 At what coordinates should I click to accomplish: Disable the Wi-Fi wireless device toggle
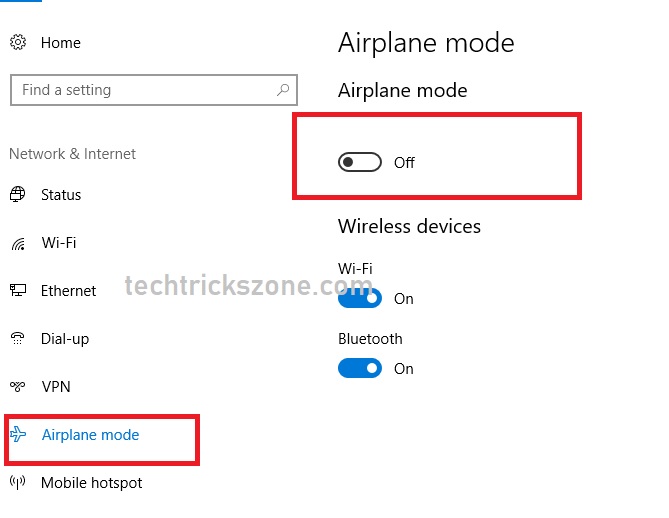(x=360, y=298)
